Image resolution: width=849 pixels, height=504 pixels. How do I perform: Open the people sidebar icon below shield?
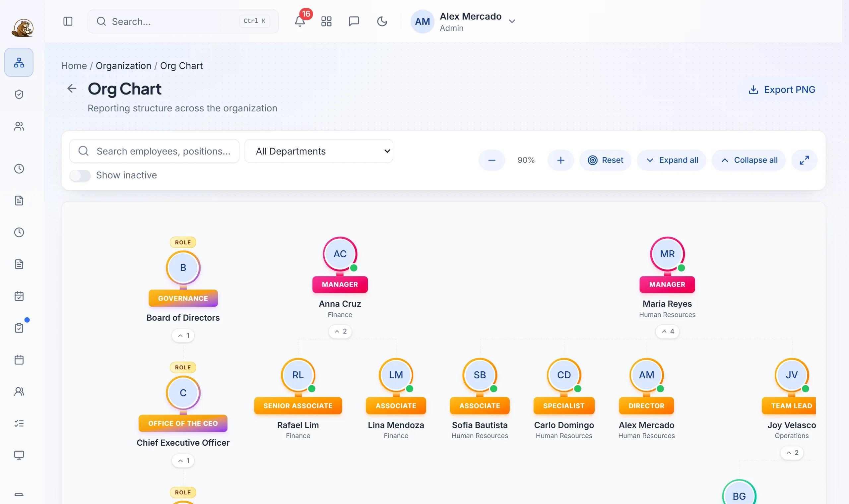[19, 126]
